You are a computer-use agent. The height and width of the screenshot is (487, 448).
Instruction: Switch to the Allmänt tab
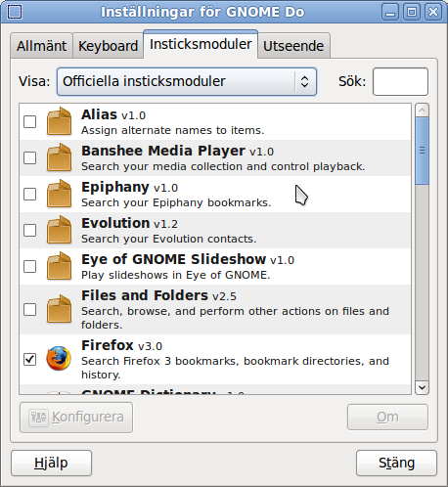tap(41, 46)
